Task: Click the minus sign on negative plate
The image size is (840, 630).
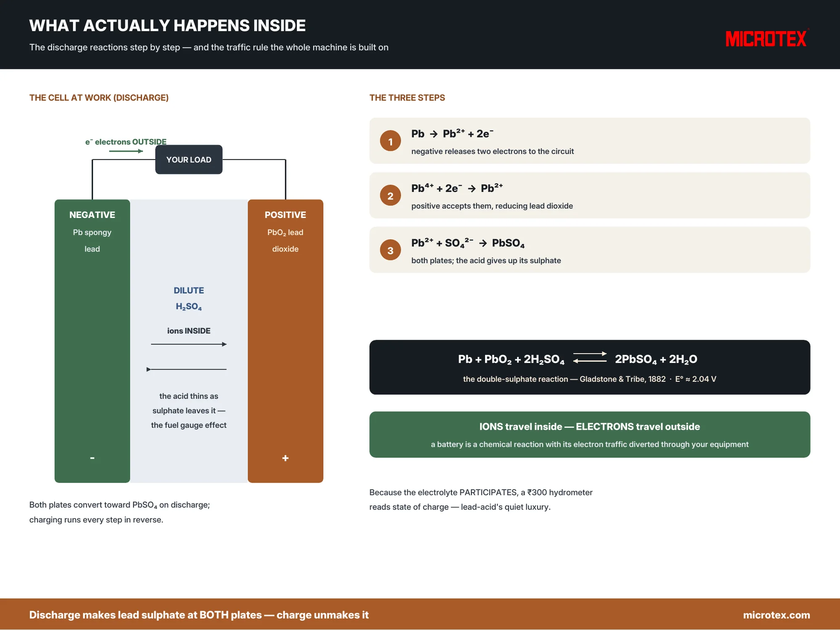Action: 92,458
